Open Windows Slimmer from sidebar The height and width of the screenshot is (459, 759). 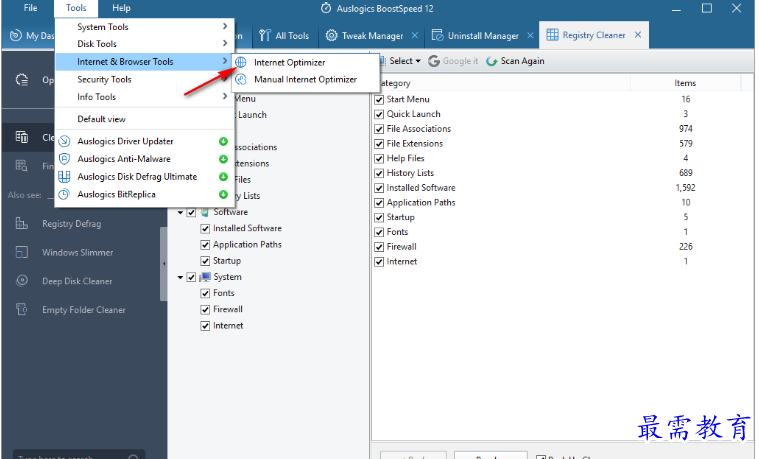pyautogui.click(x=77, y=252)
